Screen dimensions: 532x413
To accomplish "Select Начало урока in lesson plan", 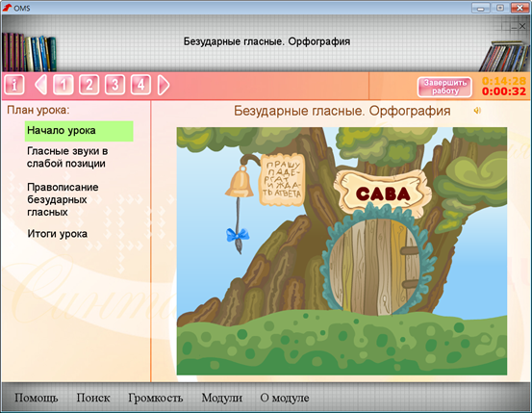I will click(79, 131).
